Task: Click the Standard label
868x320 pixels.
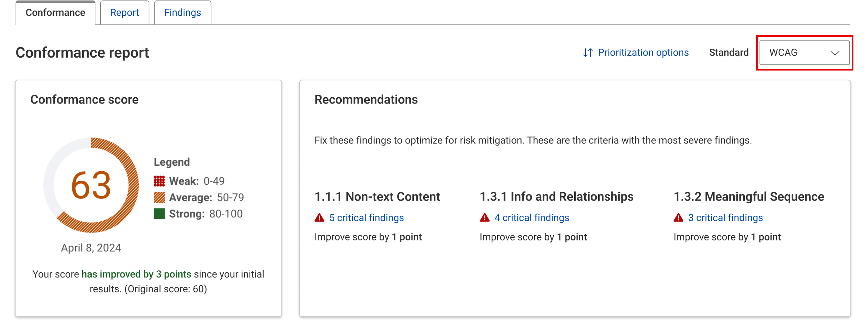Action: click(x=728, y=52)
